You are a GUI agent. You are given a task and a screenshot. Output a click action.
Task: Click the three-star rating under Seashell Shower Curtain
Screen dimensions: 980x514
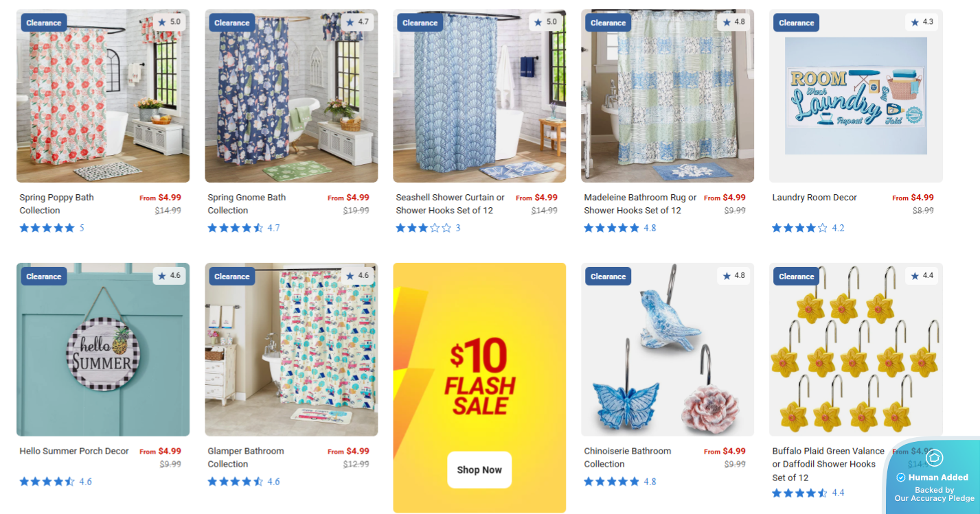423,228
